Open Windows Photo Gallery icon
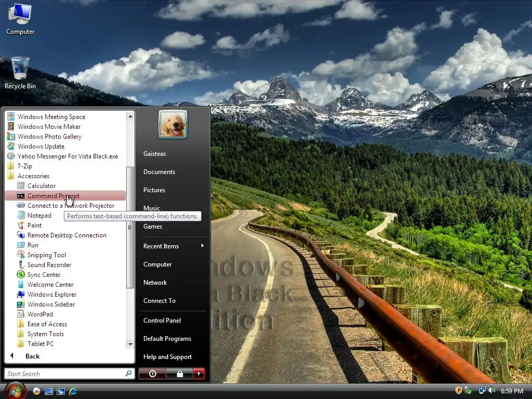 tap(11, 136)
